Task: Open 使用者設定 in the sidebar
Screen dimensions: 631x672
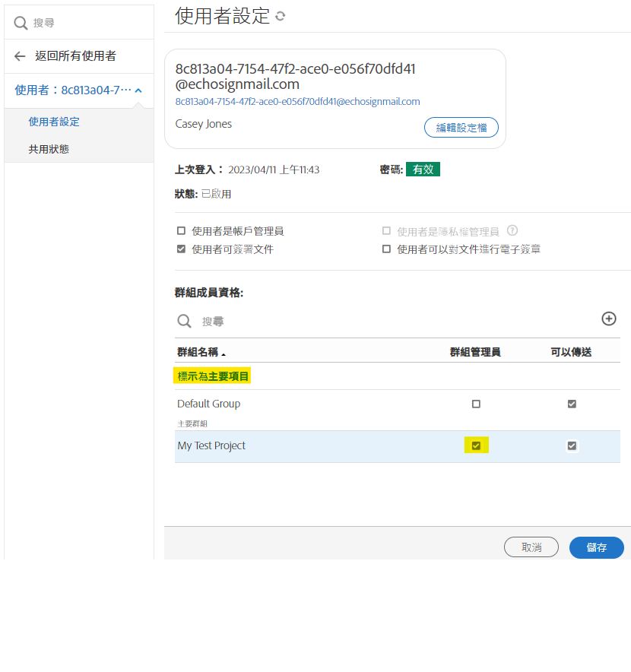Action: click(x=54, y=122)
